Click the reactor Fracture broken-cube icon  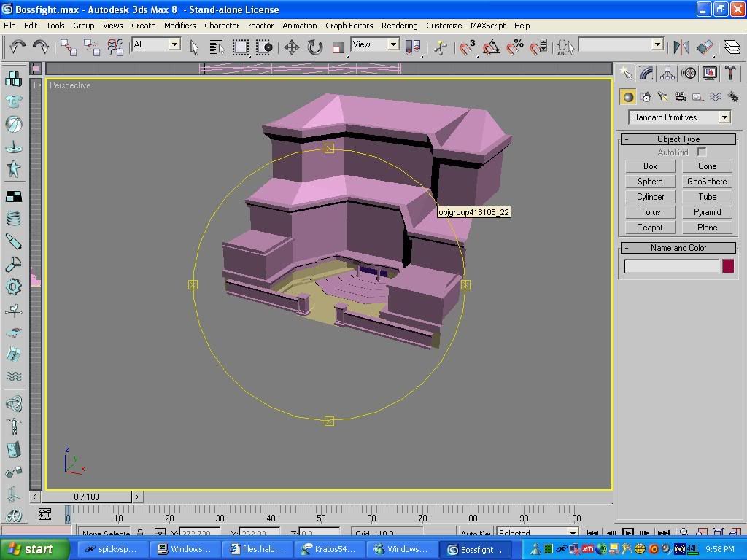pos(13,354)
